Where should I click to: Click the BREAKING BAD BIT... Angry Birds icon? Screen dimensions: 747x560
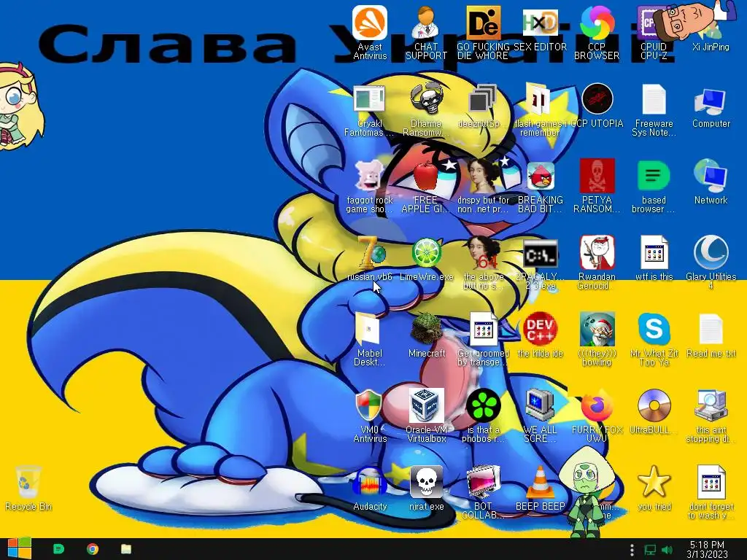click(540, 186)
